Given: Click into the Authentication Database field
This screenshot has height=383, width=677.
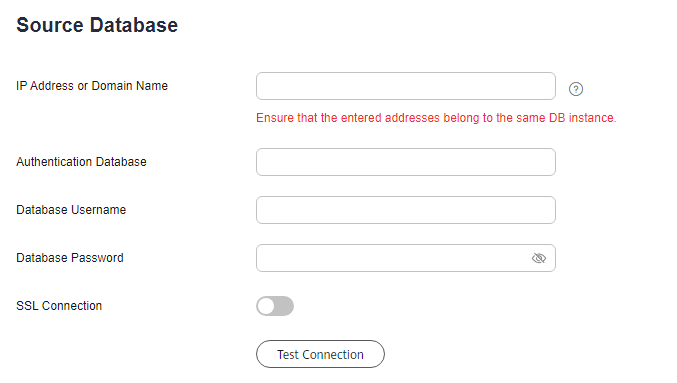Looking at the screenshot, I should tap(405, 162).
